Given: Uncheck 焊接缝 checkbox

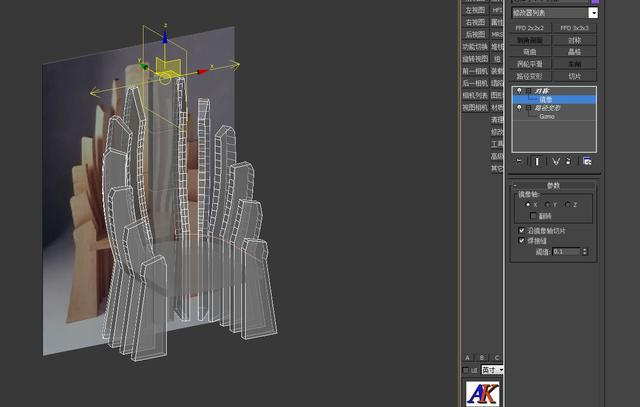Looking at the screenshot, I should 521,241.
